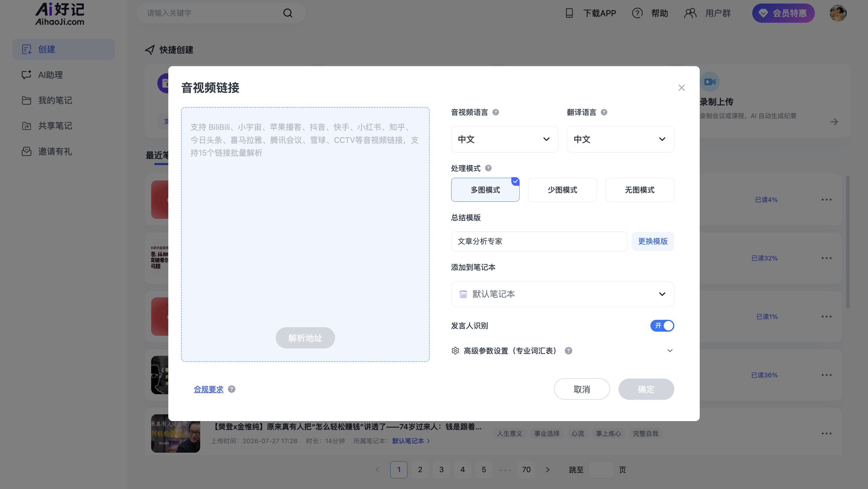
Task: Open the 合规要求 link
Action: (x=208, y=389)
